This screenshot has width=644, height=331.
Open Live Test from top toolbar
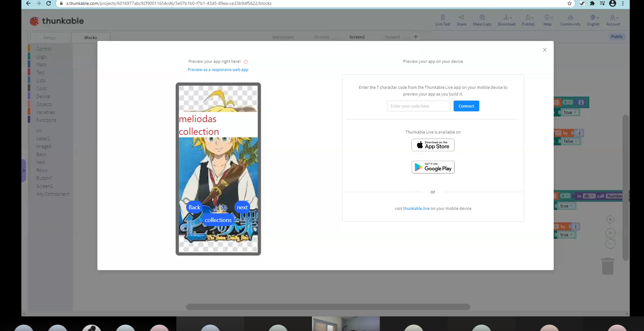[443, 20]
